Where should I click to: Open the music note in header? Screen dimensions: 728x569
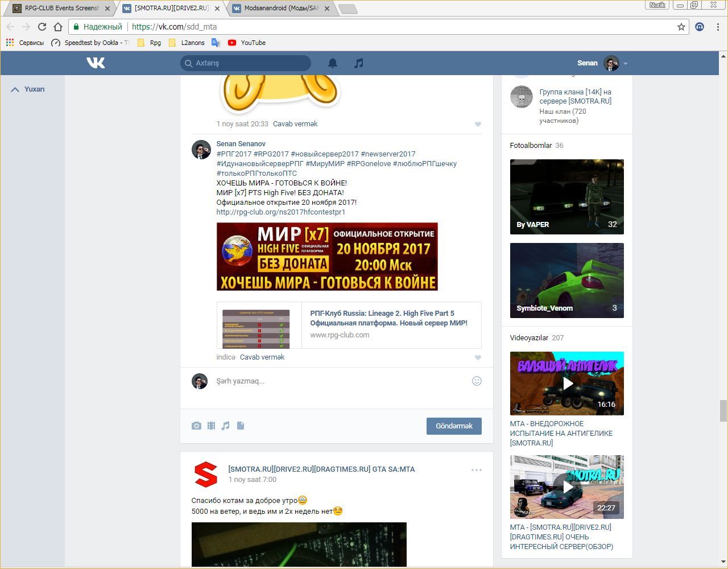click(358, 63)
